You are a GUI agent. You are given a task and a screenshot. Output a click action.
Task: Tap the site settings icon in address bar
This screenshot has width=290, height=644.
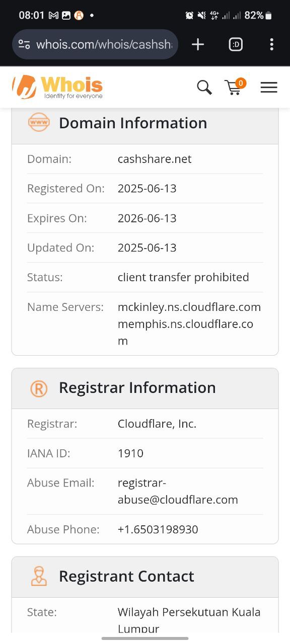click(x=24, y=44)
